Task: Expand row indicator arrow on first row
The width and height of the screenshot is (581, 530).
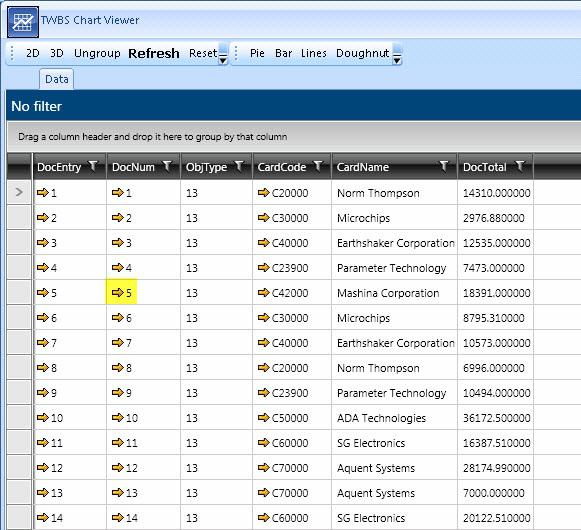Action: point(19,192)
